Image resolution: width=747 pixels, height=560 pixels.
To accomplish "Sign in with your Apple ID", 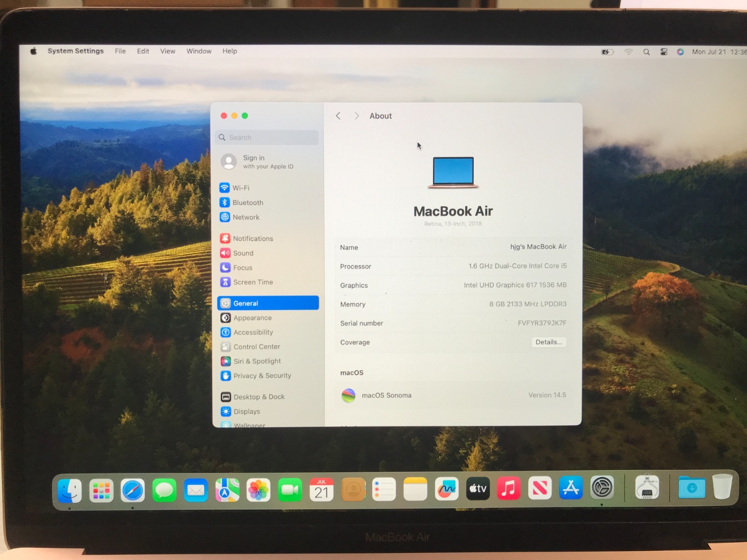I will click(x=261, y=162).
